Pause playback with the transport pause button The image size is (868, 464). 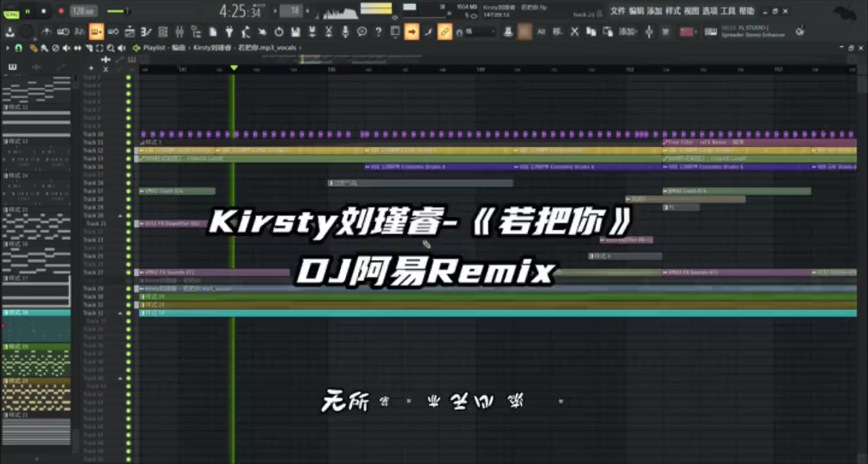point(28,11)
